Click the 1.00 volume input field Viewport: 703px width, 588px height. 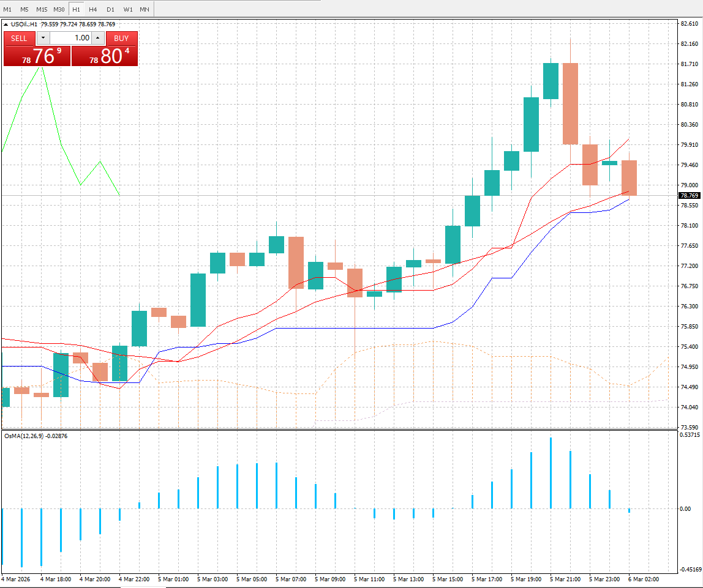click(x=70, y=38)
